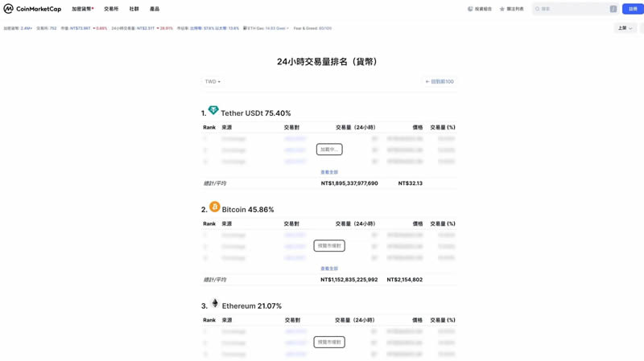This screenshot has height=361, width=644.
Task: Click 查看全部 under Bitcoin table
Action: click(329, 269)
